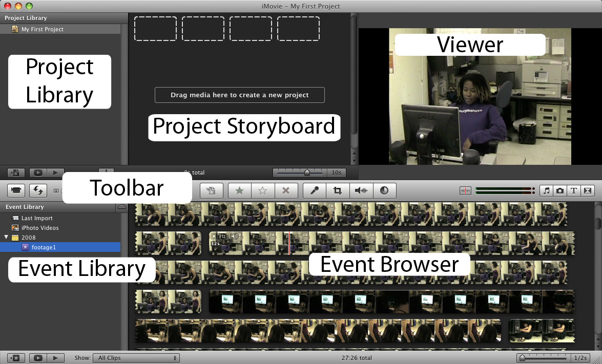Open the Audio adjustments panel
The image size is (602, 364).
[361, 190]
